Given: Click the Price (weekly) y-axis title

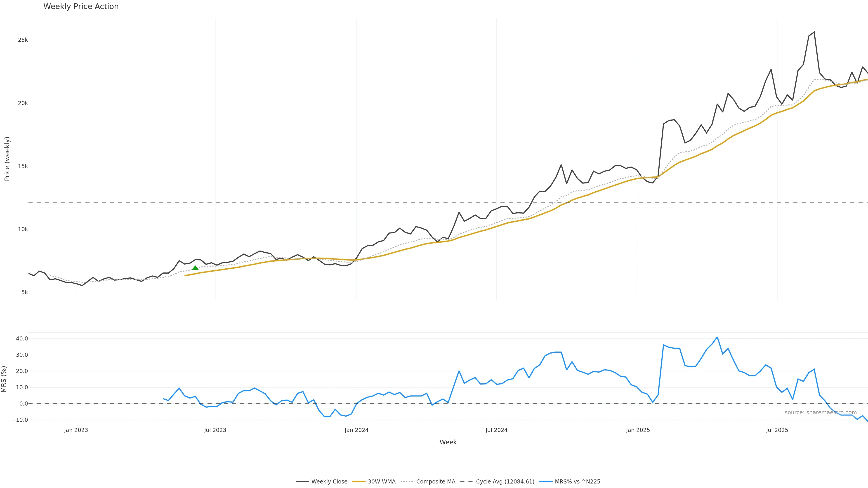Looking at the screenshot, I should pos(7,159).
